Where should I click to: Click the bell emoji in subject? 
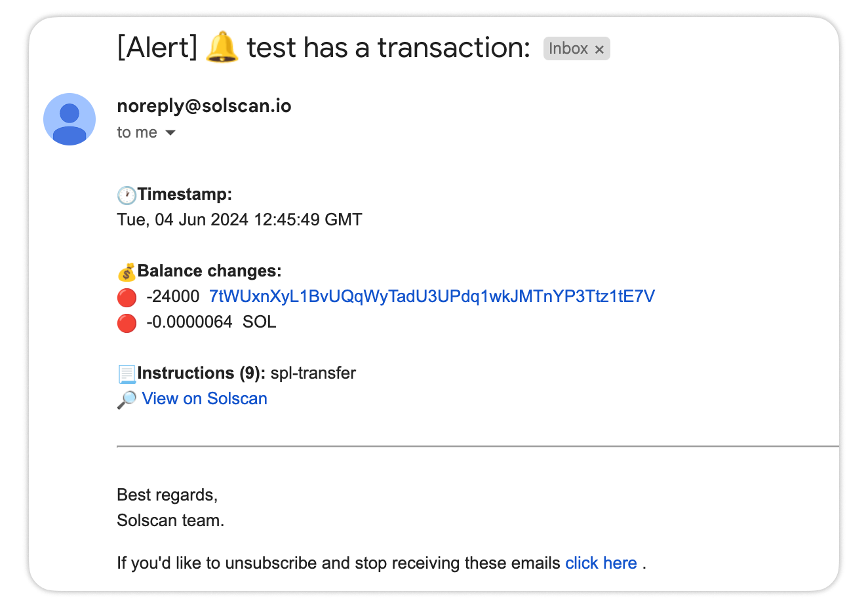[222, 47]
